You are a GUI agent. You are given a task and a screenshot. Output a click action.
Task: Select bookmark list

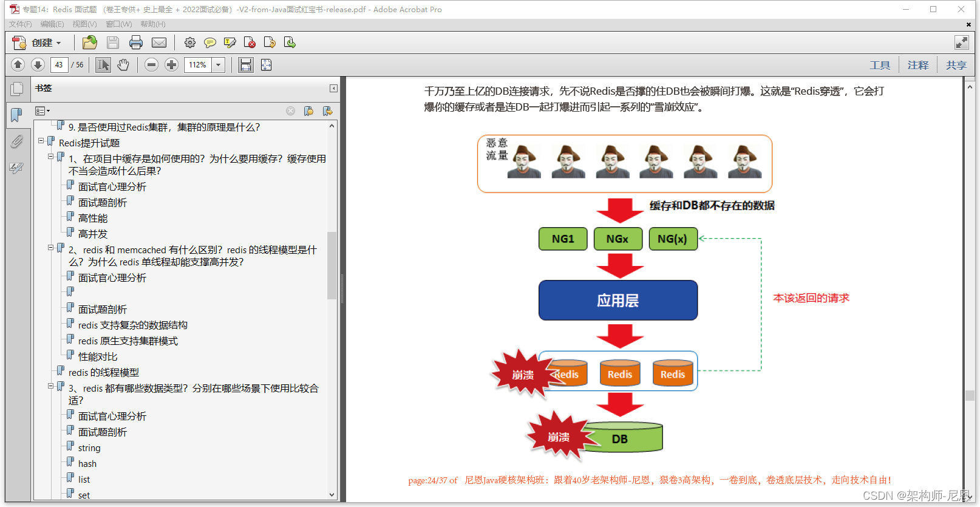84,479
